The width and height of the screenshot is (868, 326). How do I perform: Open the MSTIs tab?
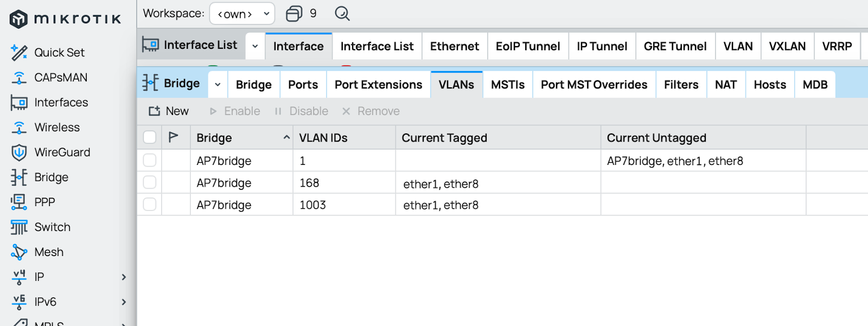508,85
